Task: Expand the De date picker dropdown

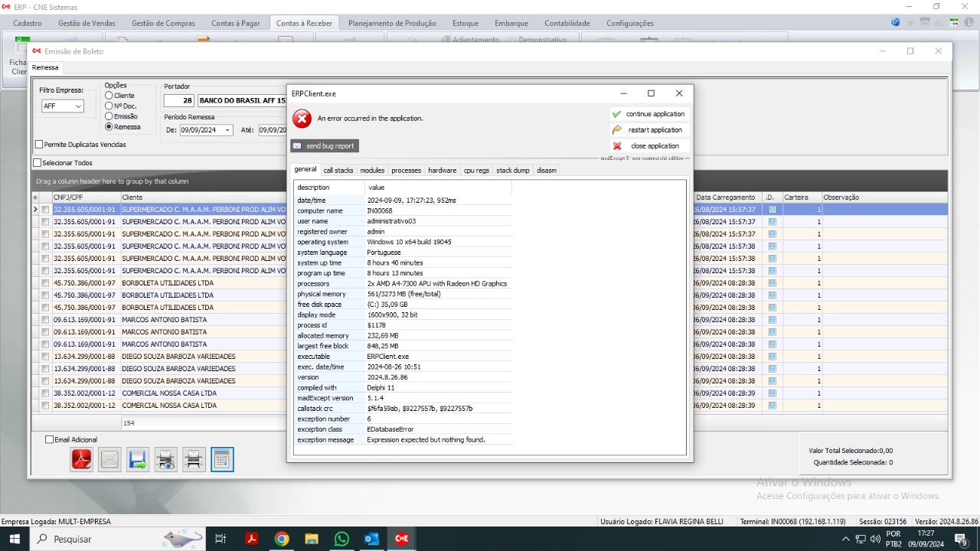Action: 227,130
